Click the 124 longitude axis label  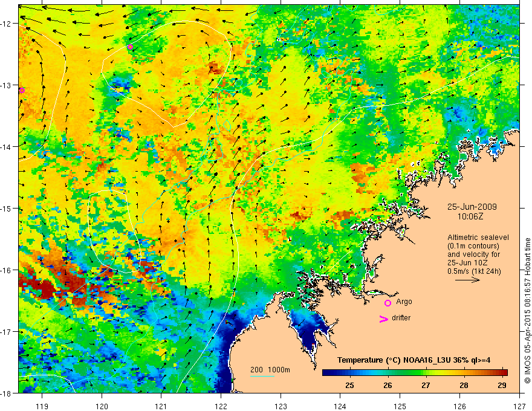[x=340, y=406]
